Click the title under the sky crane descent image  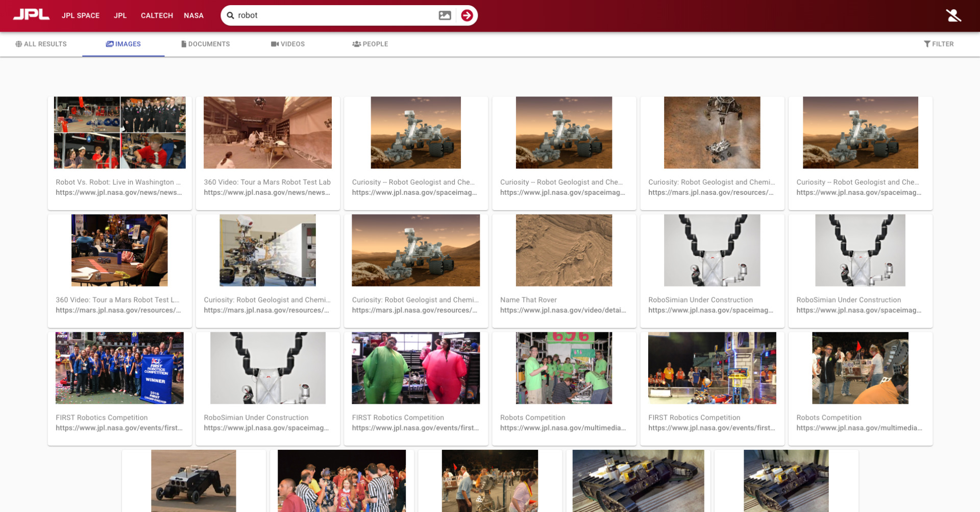(712, 182)
